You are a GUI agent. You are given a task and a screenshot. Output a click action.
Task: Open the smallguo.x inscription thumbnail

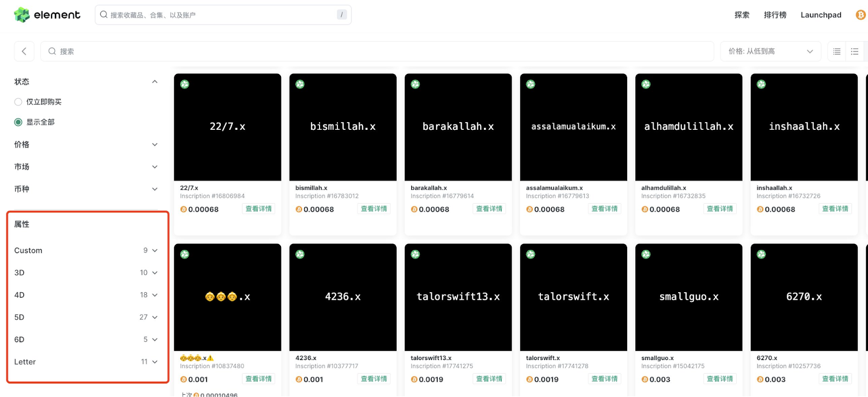coord(688,297)
